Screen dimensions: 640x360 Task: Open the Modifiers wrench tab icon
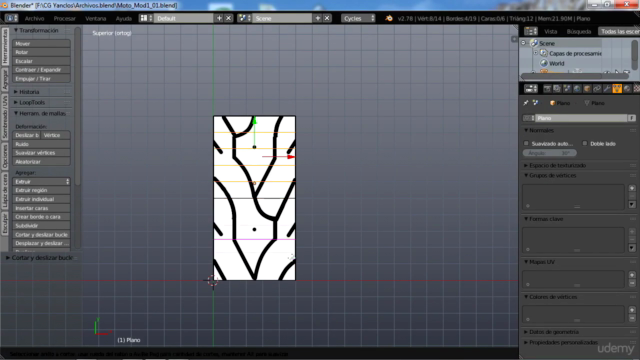[607, 89]
